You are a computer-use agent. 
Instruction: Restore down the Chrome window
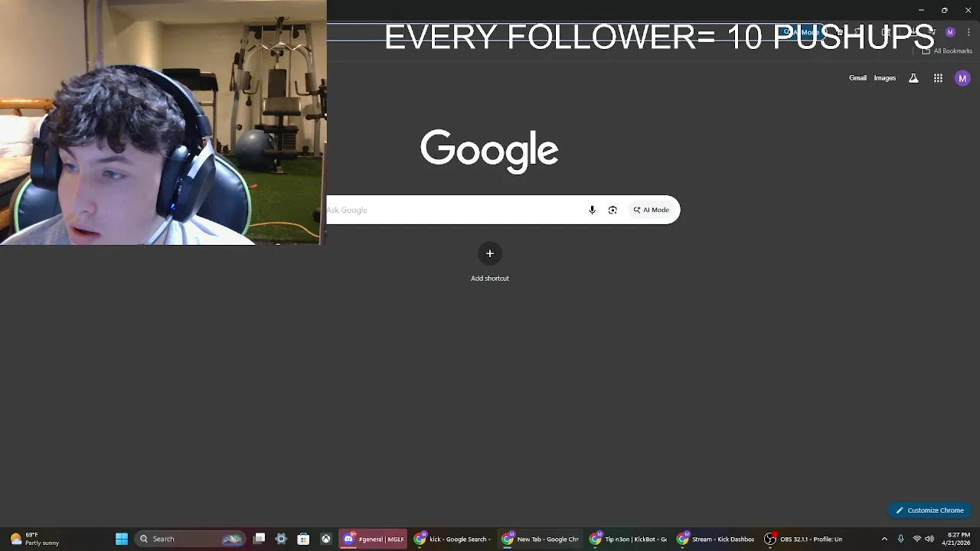(x=944, y=10)
